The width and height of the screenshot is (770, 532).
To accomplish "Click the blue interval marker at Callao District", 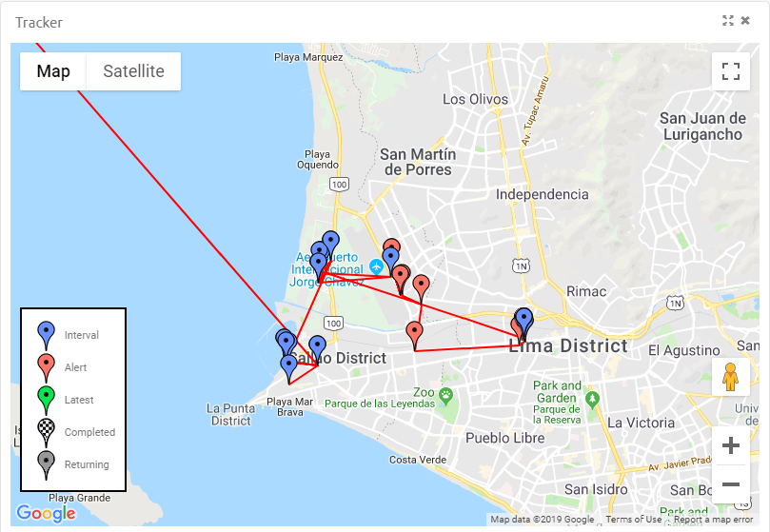I will coord(317,347).
